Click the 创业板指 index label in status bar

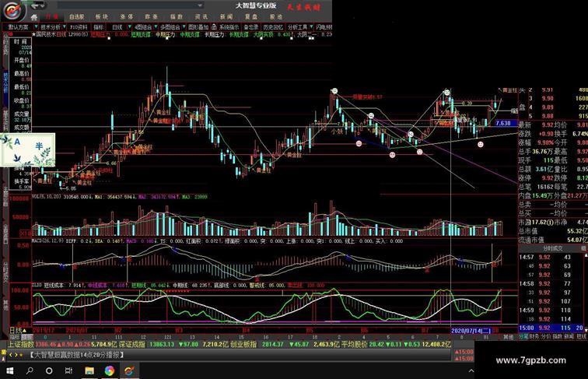point(243,344)
